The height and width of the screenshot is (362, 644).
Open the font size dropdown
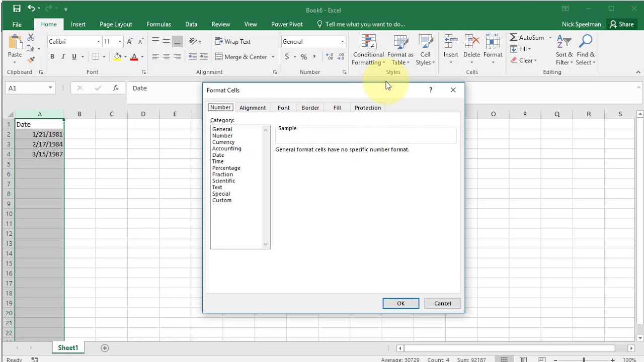coord(120,42)
